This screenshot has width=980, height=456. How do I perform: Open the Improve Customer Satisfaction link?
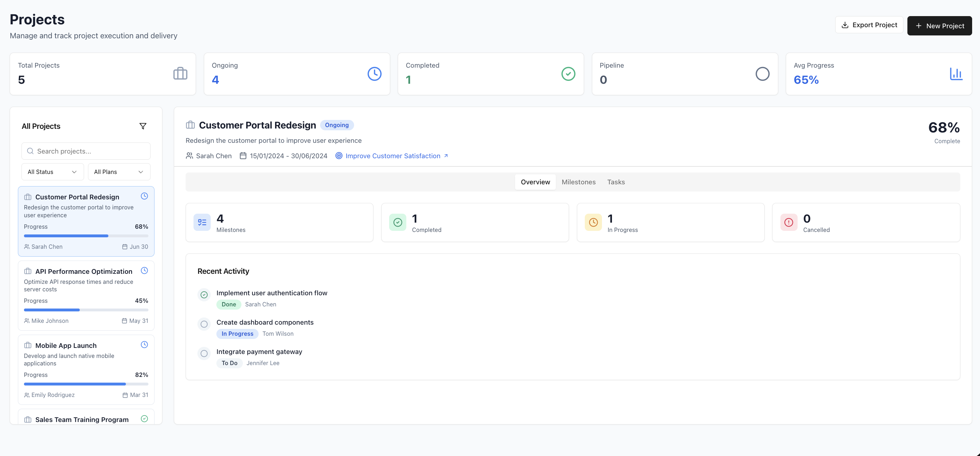(392, 156)
